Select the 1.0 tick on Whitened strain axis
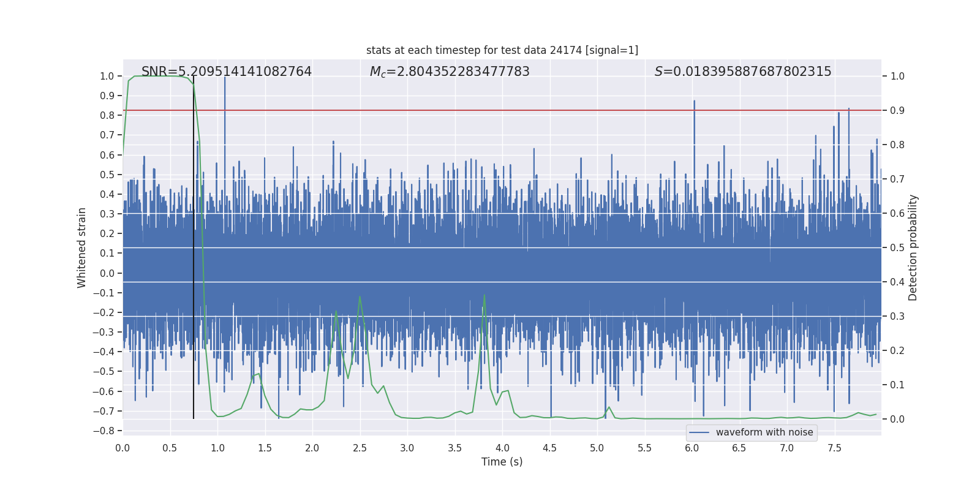Viewport: 980px width, 490px height. (107, 76)
